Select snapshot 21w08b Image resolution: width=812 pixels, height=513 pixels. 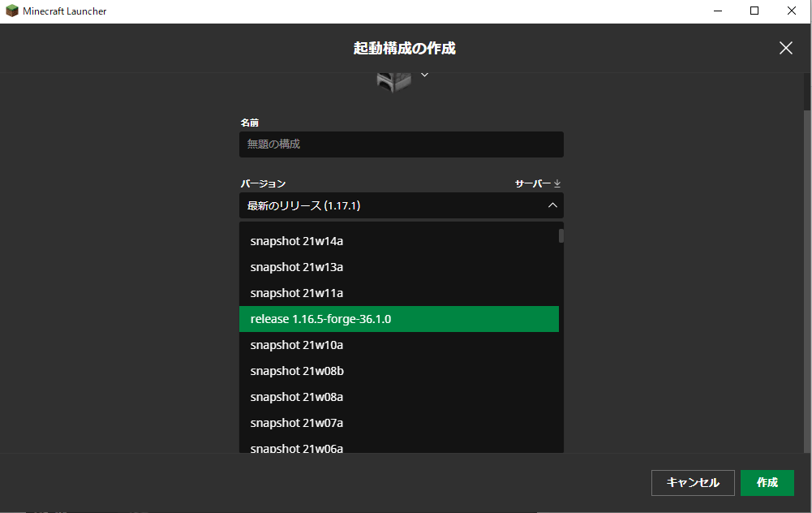pyautogui.click(x=399, y=370)
